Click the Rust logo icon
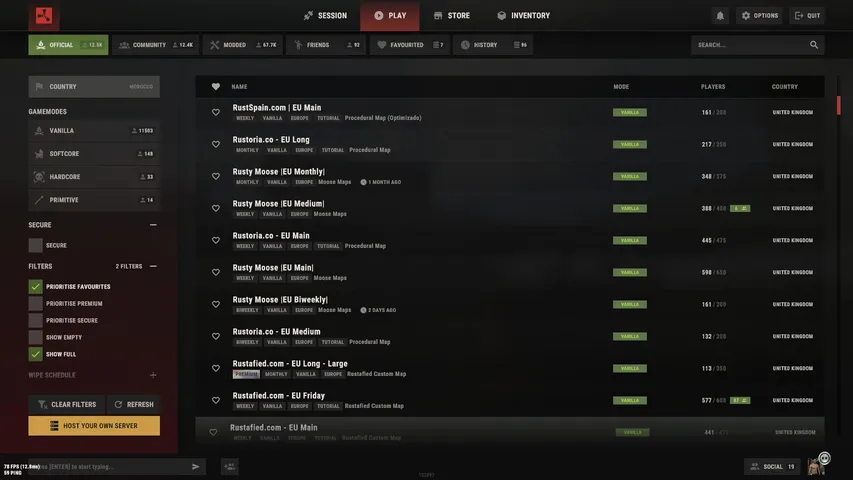 [x=44, y=16]
